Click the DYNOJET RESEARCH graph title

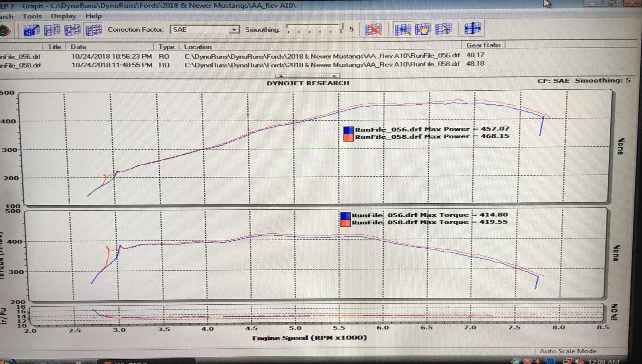tap(308, 83)
